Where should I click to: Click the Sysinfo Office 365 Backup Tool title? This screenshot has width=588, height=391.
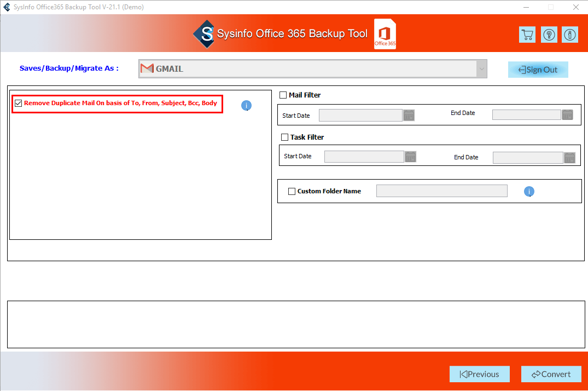tap(292, 33)
